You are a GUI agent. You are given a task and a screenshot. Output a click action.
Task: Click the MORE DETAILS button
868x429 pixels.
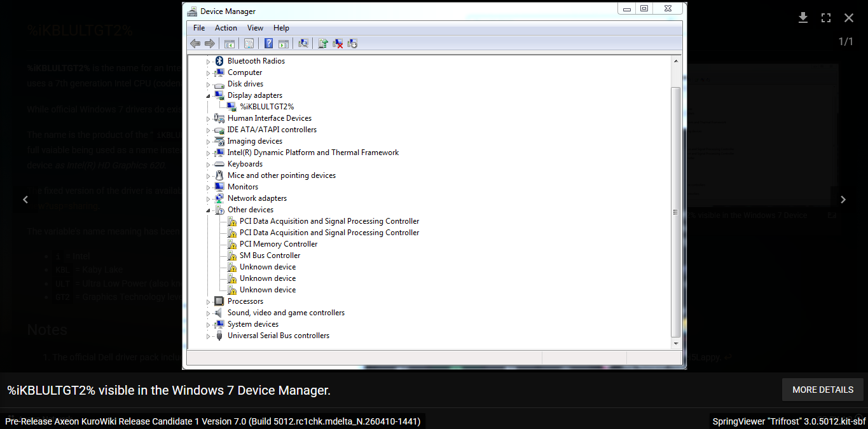(823, 390)
